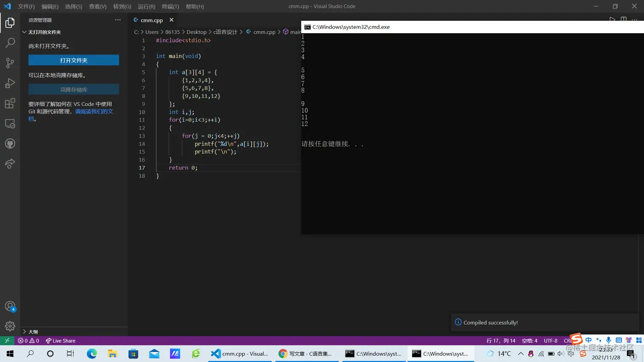Open Task View on the taskbar
The image size is (644, 362).
click(70, 353)
